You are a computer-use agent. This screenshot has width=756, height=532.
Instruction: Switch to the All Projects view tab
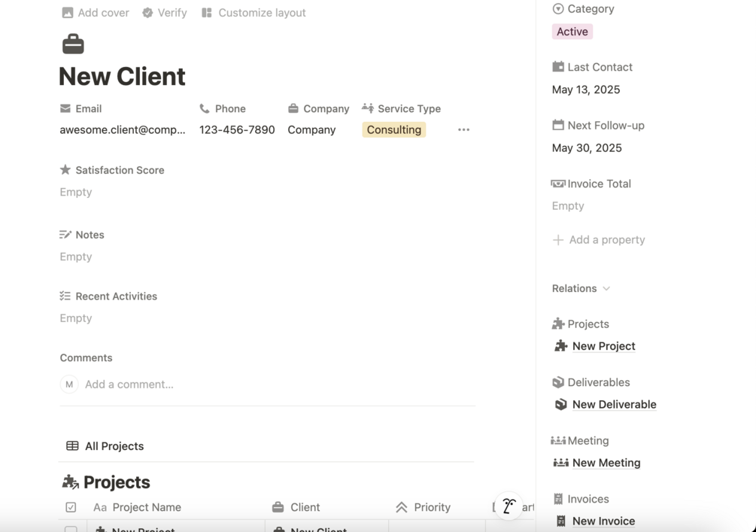[x=105, y=446]
